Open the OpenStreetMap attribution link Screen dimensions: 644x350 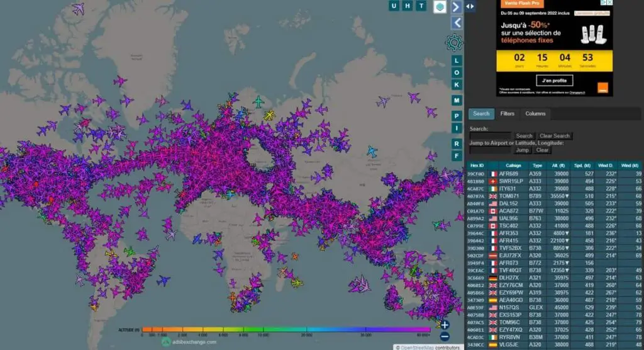click(418, 347)
